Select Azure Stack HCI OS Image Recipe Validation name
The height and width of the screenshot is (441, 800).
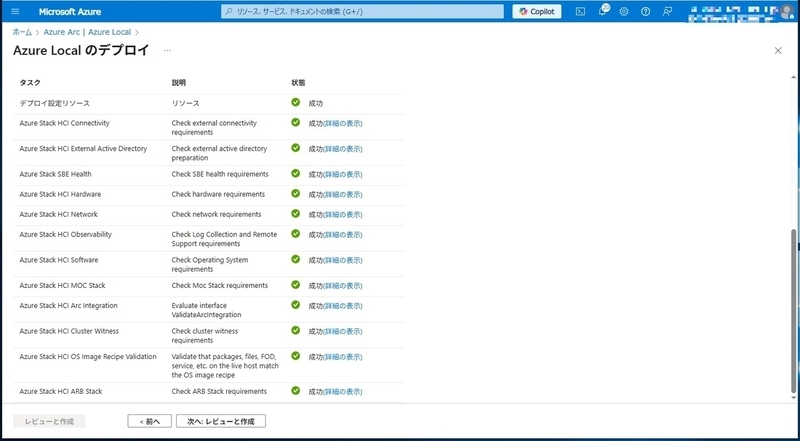click(88, 356)
